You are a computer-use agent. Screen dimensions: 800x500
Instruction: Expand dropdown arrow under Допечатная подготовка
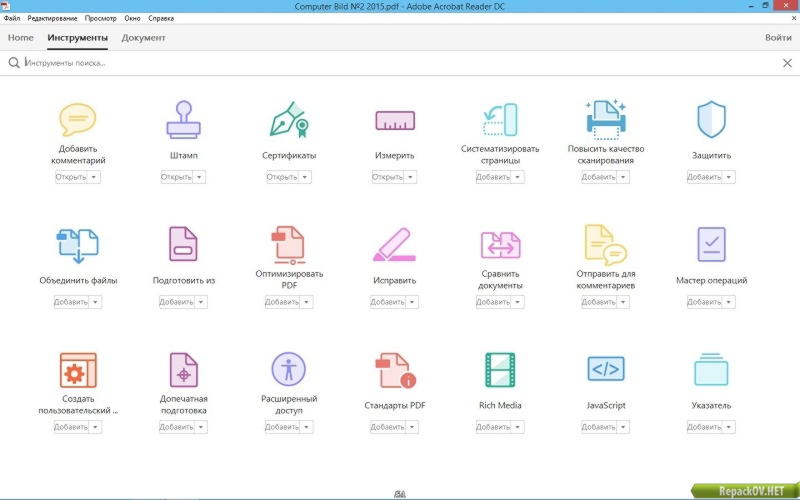[x=201, y=427]
